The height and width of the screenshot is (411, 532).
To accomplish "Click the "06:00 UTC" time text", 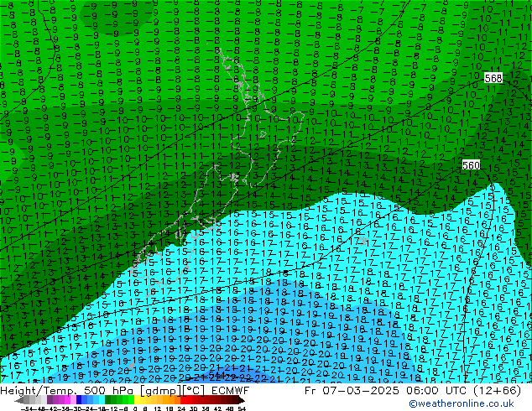I will click(438, 391).
